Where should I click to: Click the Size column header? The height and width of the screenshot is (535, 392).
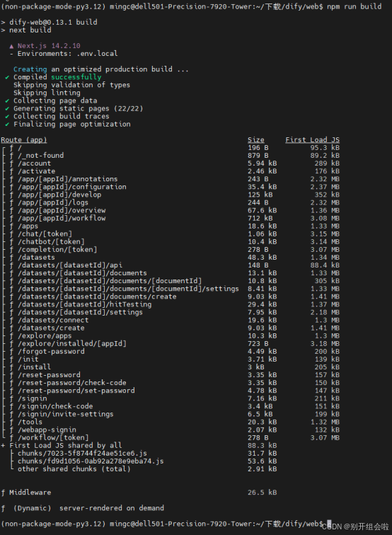(256, 140)
